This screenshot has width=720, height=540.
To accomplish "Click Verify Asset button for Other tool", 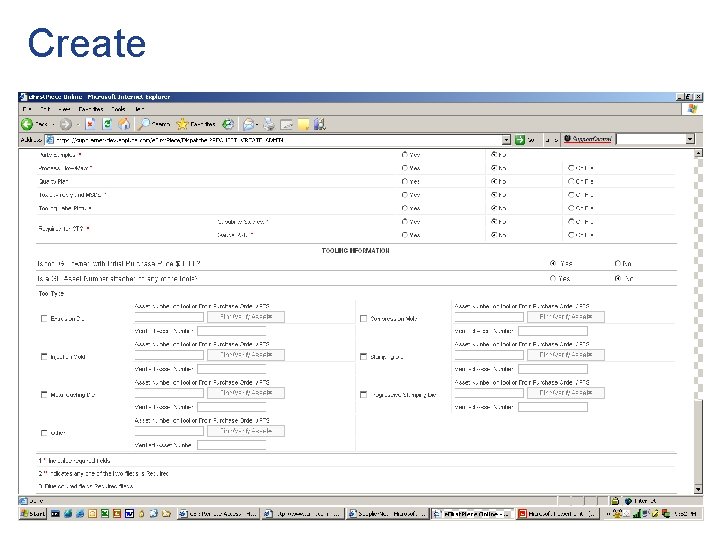I will (246, 431).
